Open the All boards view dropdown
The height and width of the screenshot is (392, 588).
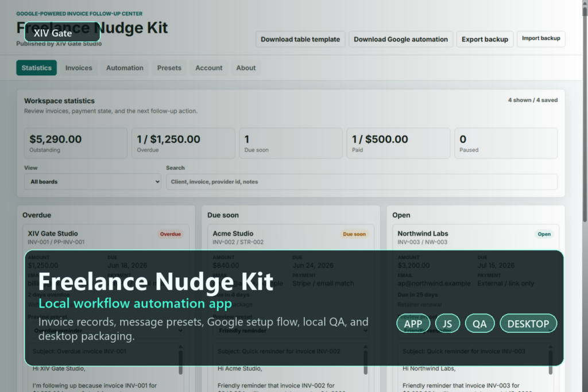coord(92,182)
